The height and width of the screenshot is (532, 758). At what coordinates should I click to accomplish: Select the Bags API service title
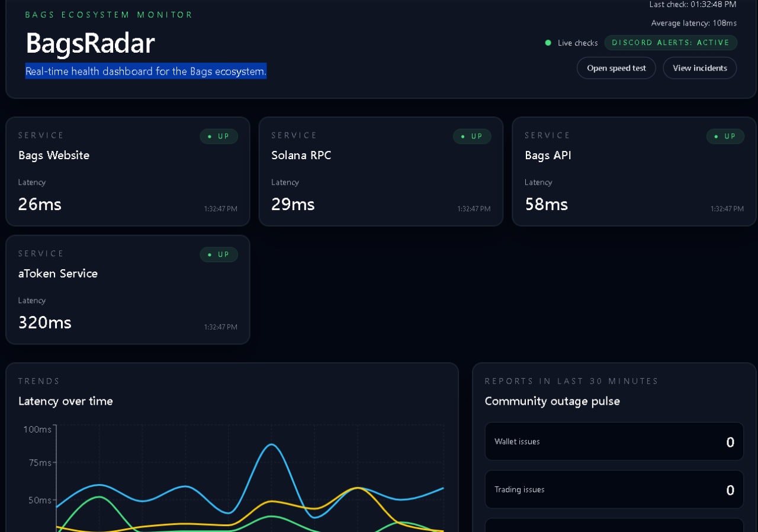548,156
